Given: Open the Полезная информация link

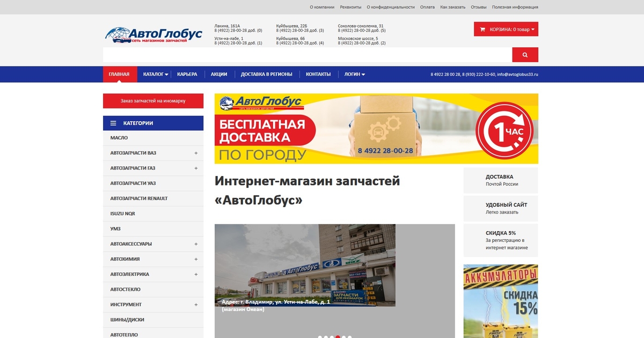Looking at the screenshot, I should tap(515, 7).
